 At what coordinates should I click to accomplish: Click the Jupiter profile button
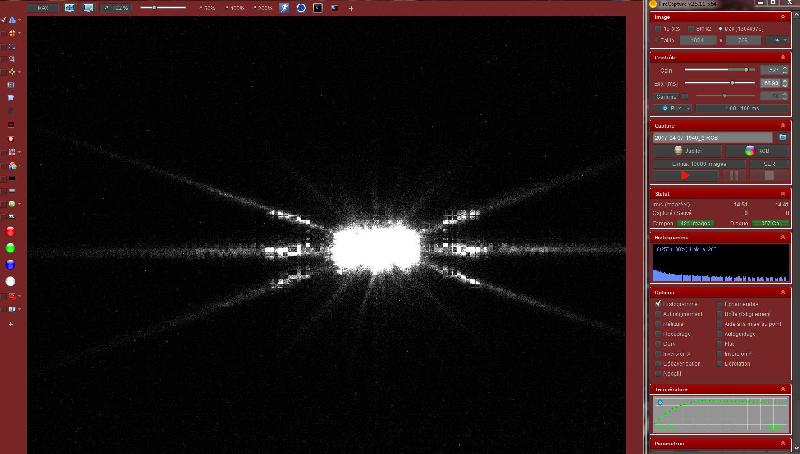pos(688,151)
